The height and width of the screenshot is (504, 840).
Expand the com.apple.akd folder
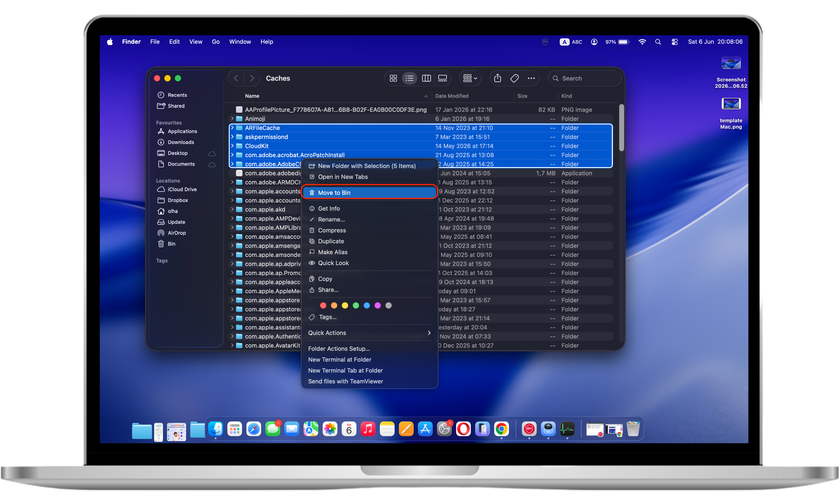pyautogui.click(x=232, y=210)
